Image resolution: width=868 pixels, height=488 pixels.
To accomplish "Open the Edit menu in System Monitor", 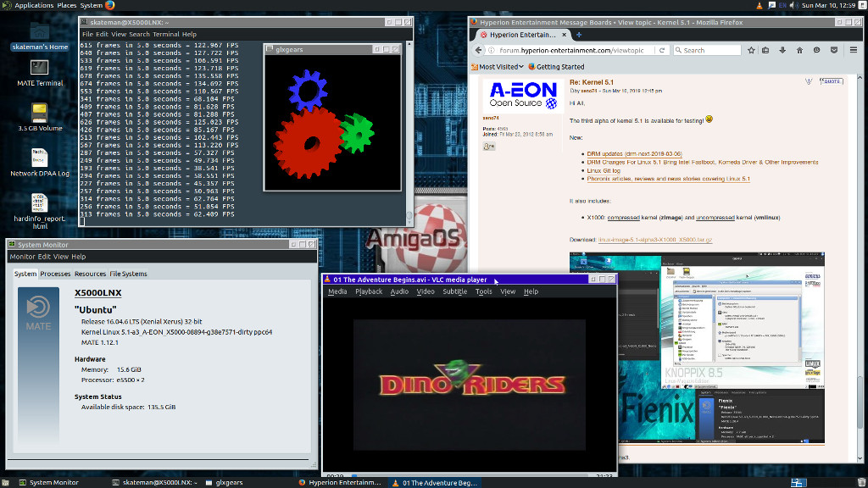I will pyautogui.click(x=44, y=257).
